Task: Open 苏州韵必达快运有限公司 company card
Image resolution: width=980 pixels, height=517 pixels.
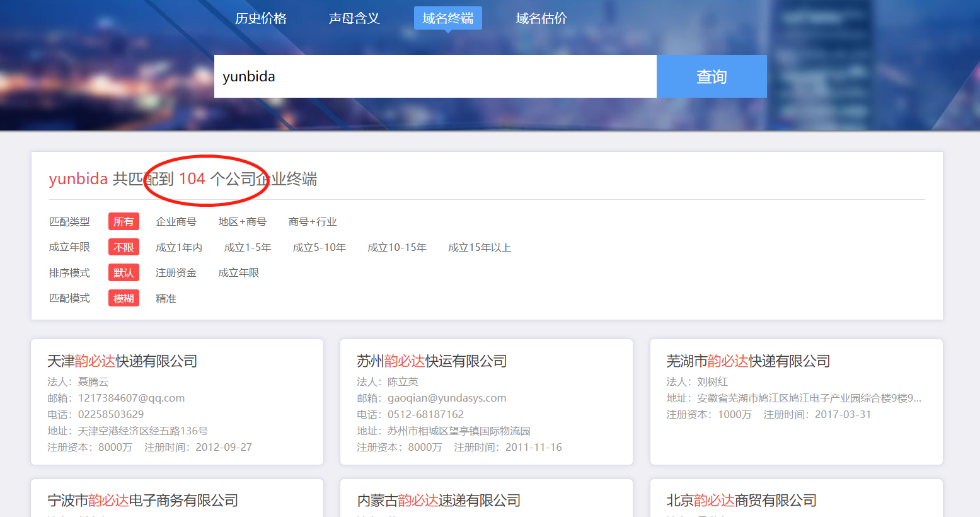Action: 432,361
